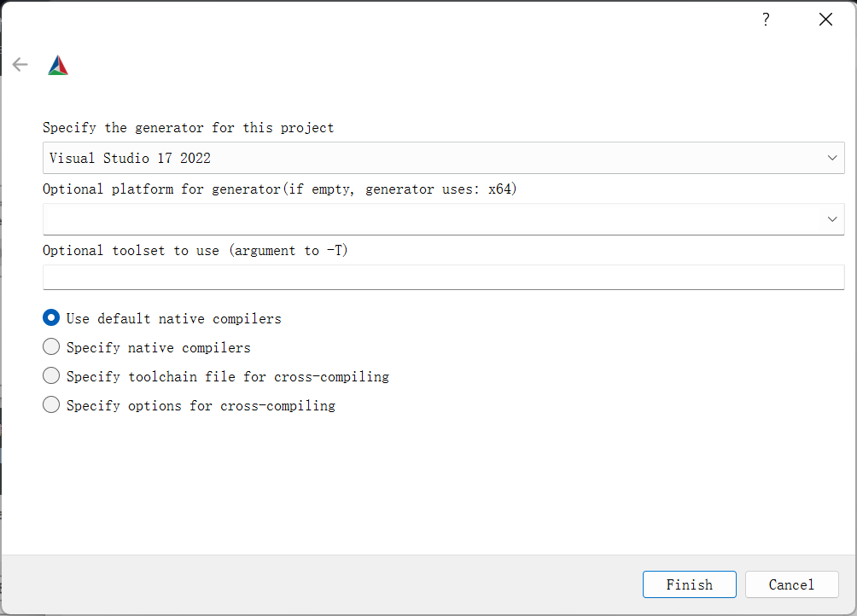Click the generator combo box chevron arrow

click(x=832, y=158)
